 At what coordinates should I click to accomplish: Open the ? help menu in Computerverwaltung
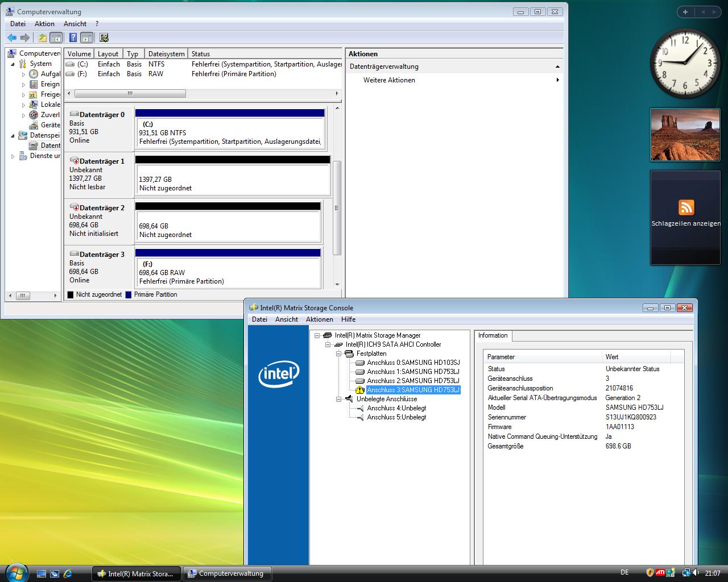(x=97, y=24)
